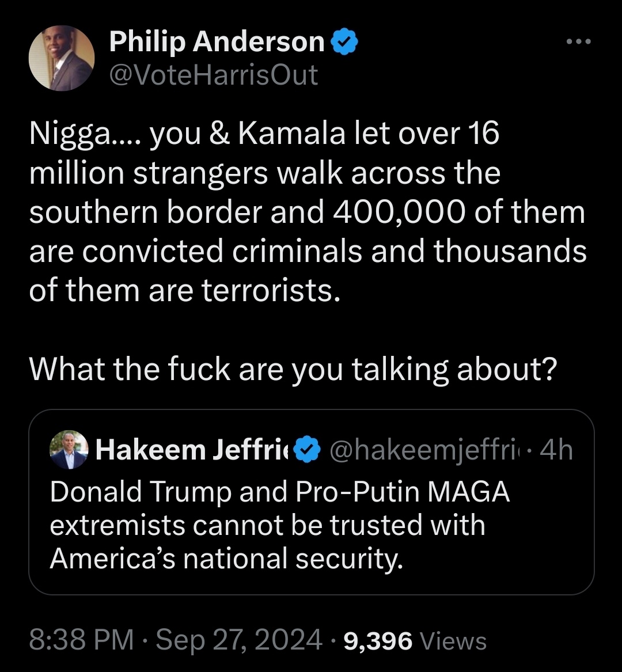Open the @hakeemjeffri handle in quoted tweet
This screenshot has height=672, width=622.
click(422, 450)
